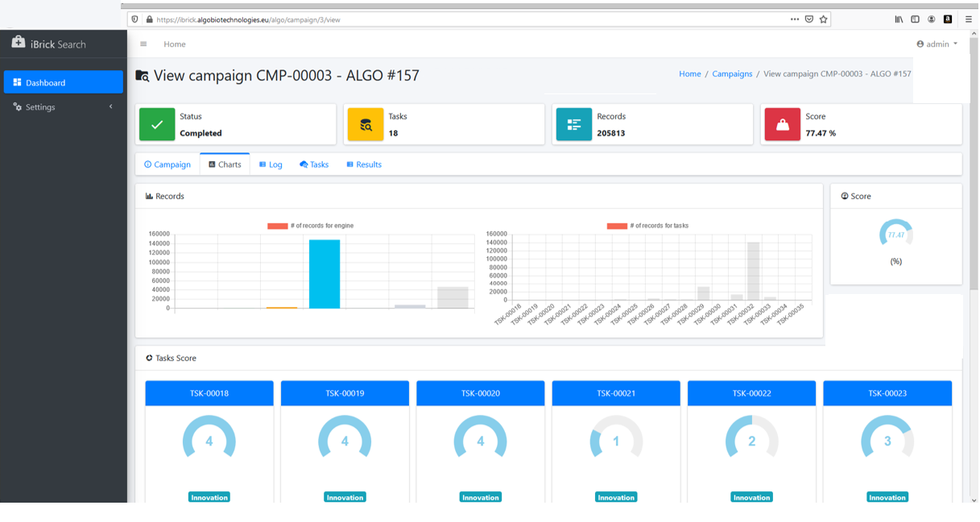Open the browser library icon
This screenshot has height=522, width=980.
point(899,19)
